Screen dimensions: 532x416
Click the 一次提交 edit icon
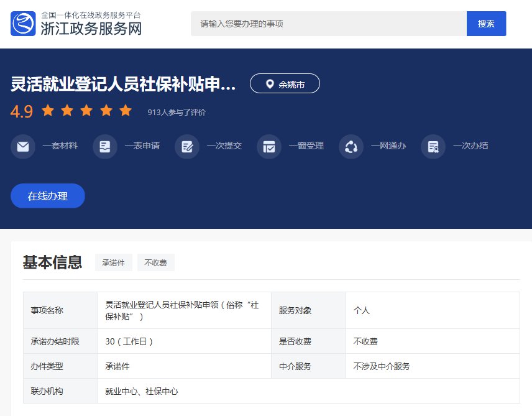(x=187, y=147)
